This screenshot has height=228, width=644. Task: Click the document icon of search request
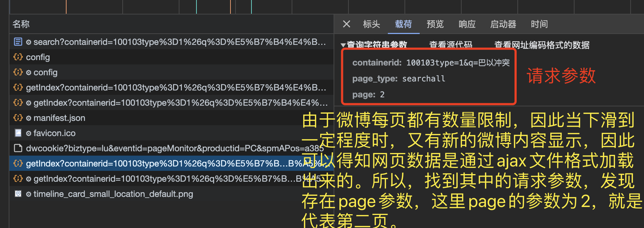tap(18, 42)
